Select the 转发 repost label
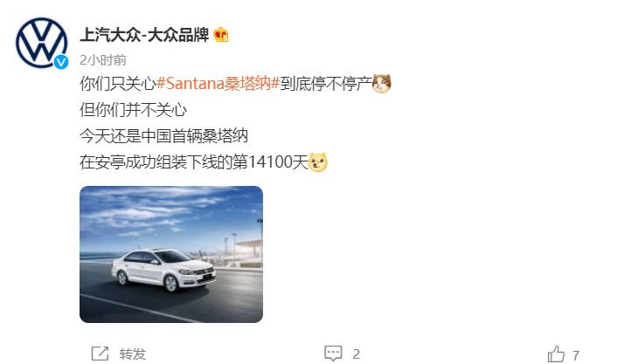Image resolution: width=631 pixels, height=364 pixels. (x=132, y=354)
